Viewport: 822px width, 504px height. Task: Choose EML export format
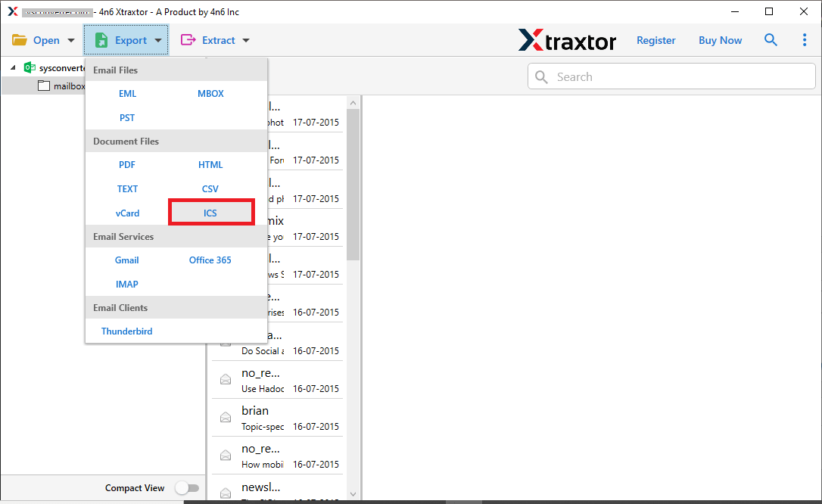(127, 93)
